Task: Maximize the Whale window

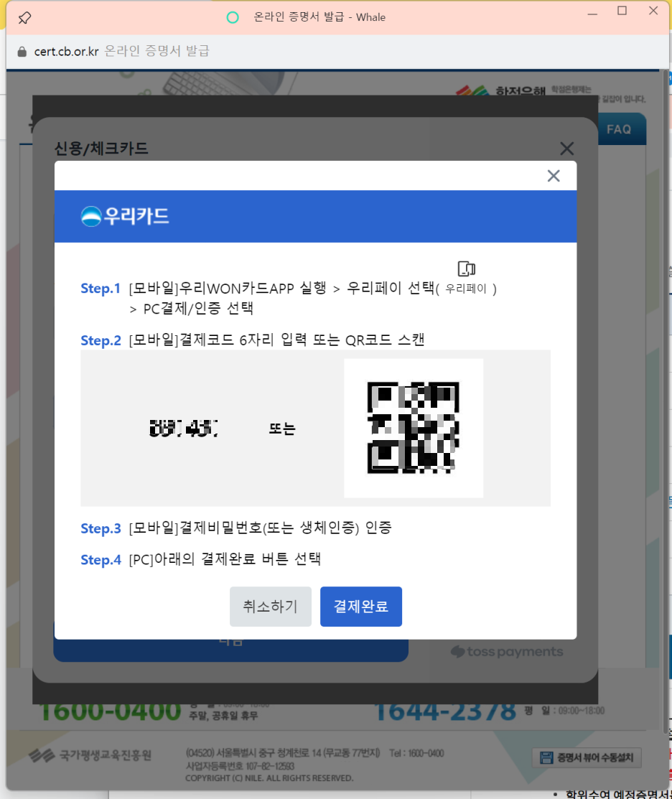Action: click(x=622, y=11)
